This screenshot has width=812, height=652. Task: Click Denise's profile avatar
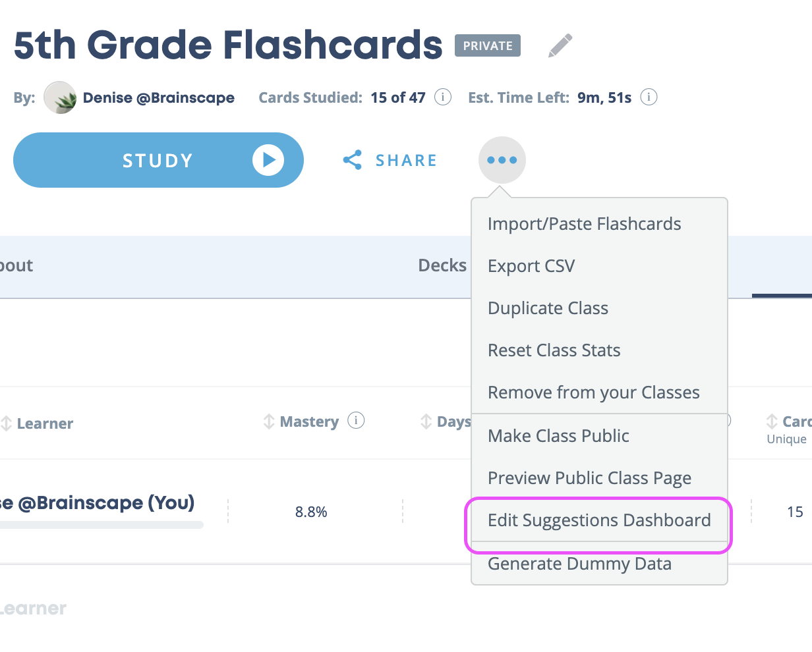[60, 97]
